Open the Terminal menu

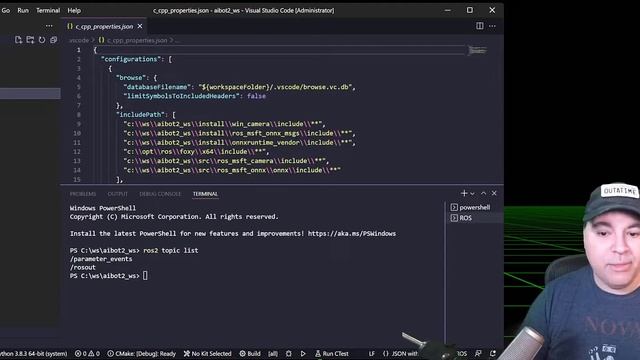point(48,11)
